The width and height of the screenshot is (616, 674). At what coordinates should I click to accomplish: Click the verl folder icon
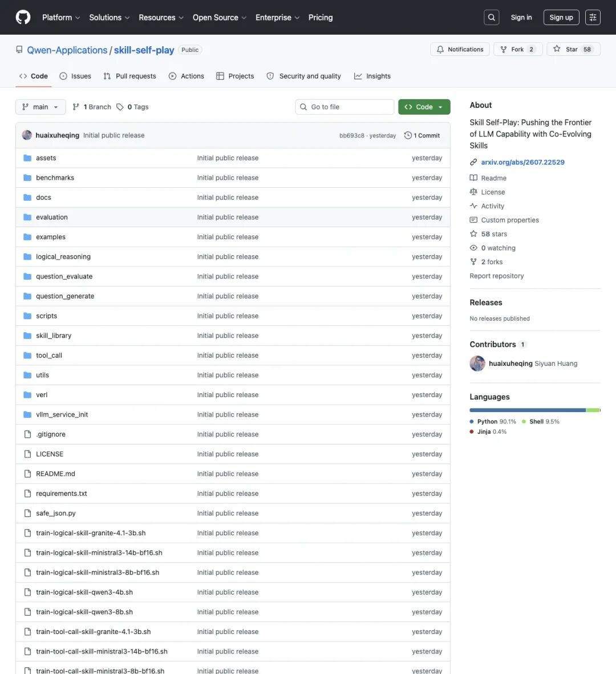(27, 394)
